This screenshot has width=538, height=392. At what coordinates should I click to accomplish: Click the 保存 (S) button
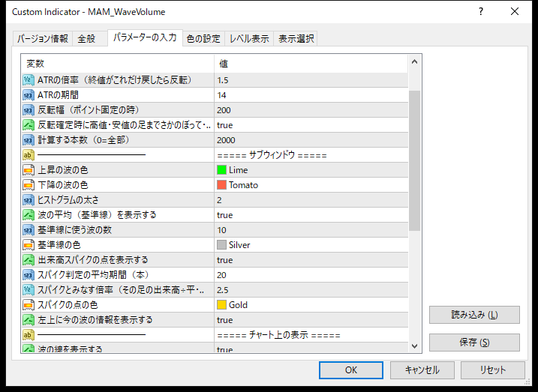(x=474, y=343)
